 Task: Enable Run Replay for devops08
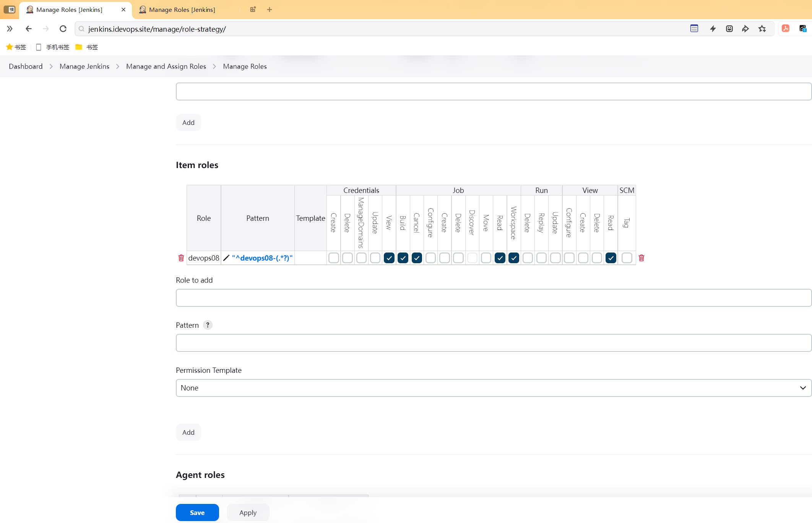pos(541,258)
